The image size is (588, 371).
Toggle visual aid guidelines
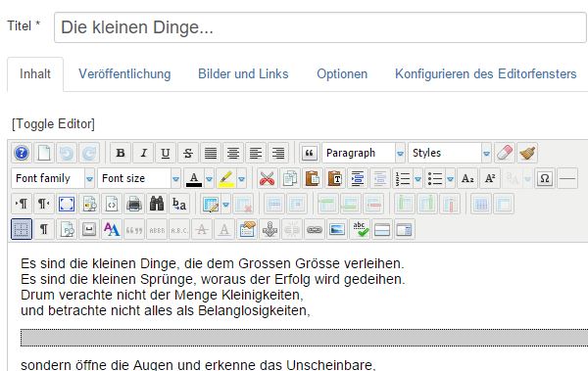pos(22,229)
